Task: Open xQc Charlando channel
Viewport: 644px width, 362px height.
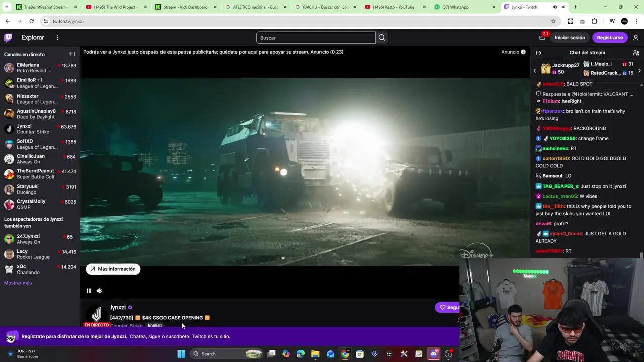Action: click(40, 269)
